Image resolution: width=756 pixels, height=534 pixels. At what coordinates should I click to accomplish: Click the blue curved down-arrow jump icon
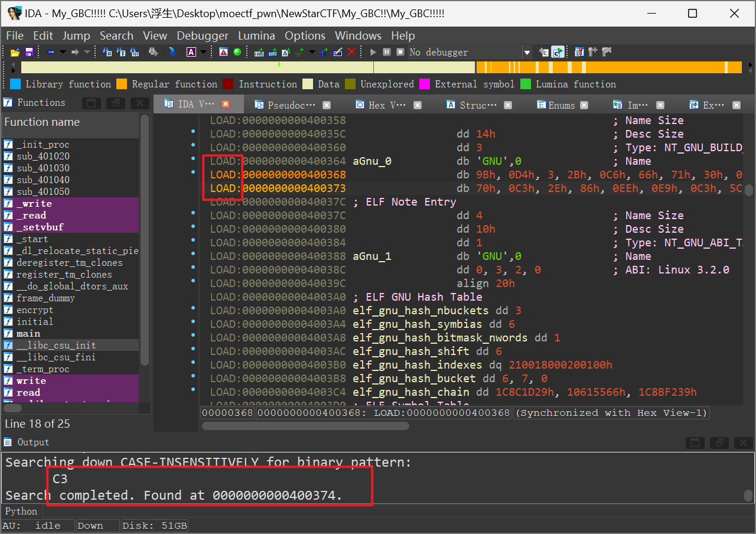tap(172, 52)
